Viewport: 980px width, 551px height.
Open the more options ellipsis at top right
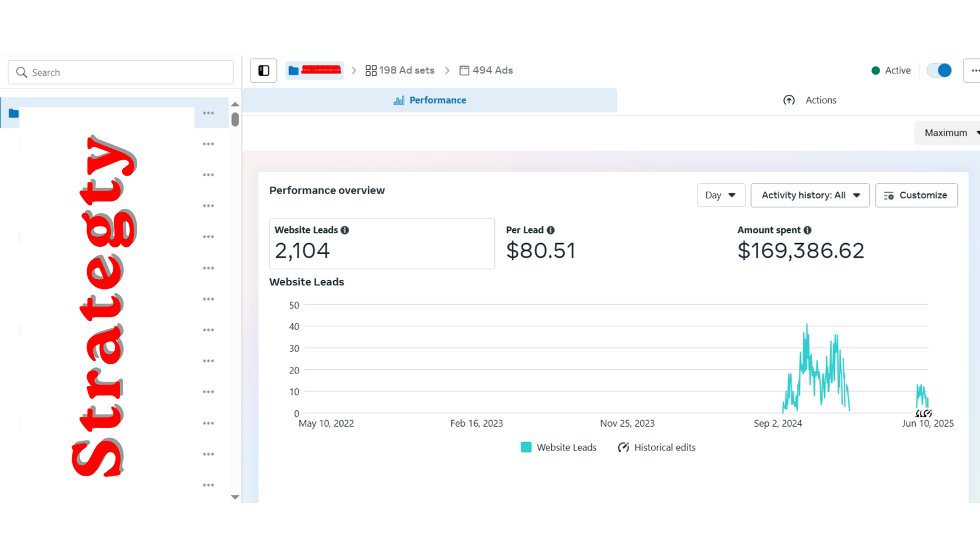pyautogui.click(x=974, y=70)
